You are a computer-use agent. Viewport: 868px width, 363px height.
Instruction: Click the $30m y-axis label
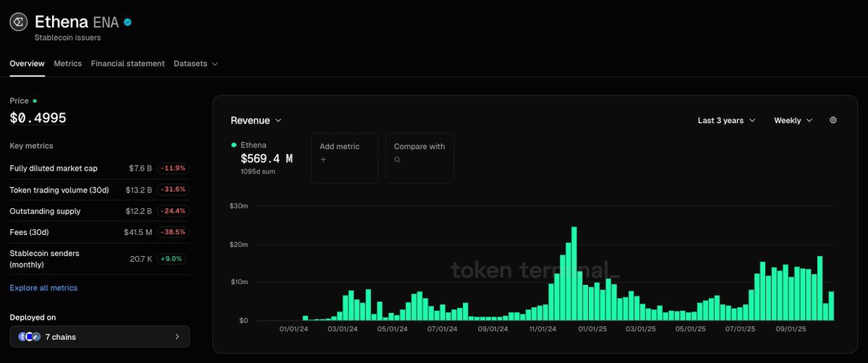[239, 206]
